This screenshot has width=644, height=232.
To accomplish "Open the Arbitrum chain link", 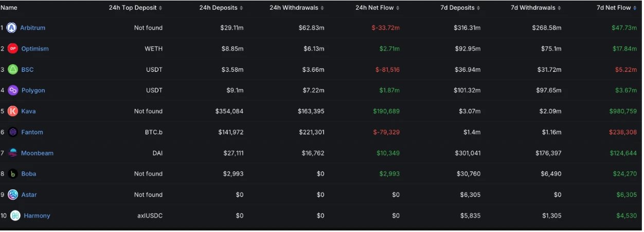I will click(32, 28).
